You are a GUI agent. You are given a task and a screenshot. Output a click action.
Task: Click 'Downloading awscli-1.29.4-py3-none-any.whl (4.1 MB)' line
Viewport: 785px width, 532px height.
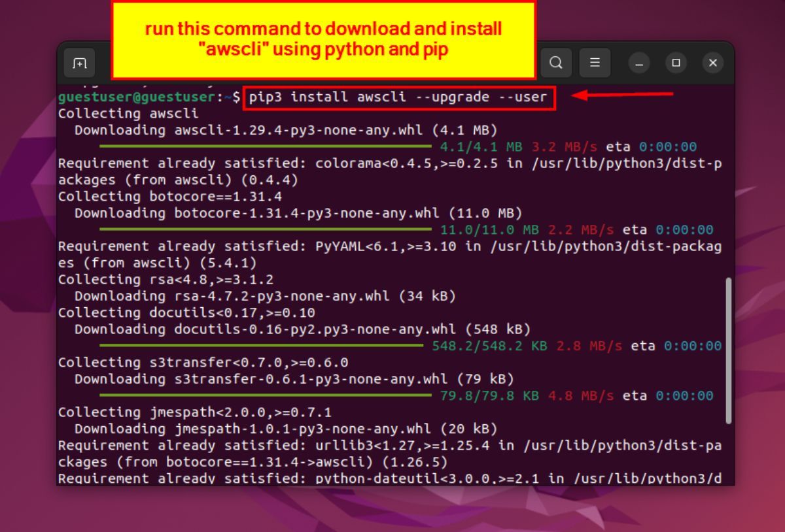[x=286, y=130]
